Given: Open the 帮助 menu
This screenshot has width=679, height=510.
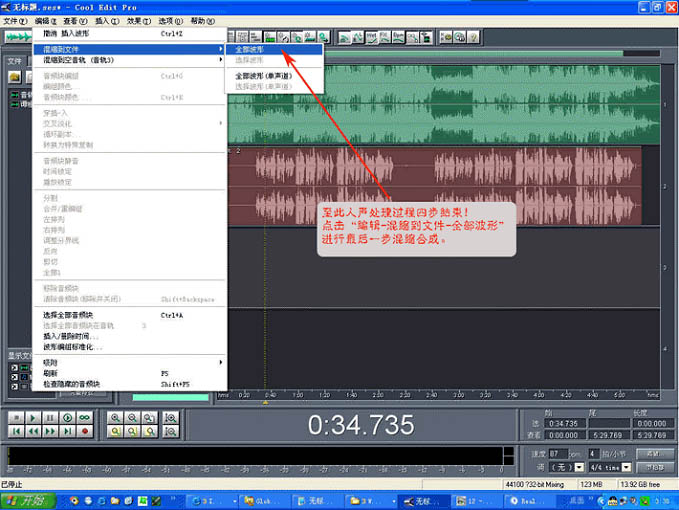Looking at the screenshot, I should (203, 21).
